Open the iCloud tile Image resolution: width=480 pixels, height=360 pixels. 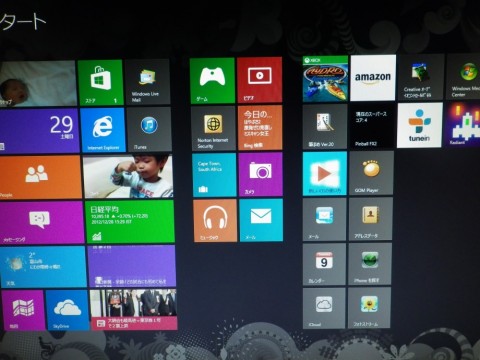click(x=324, y=308)
